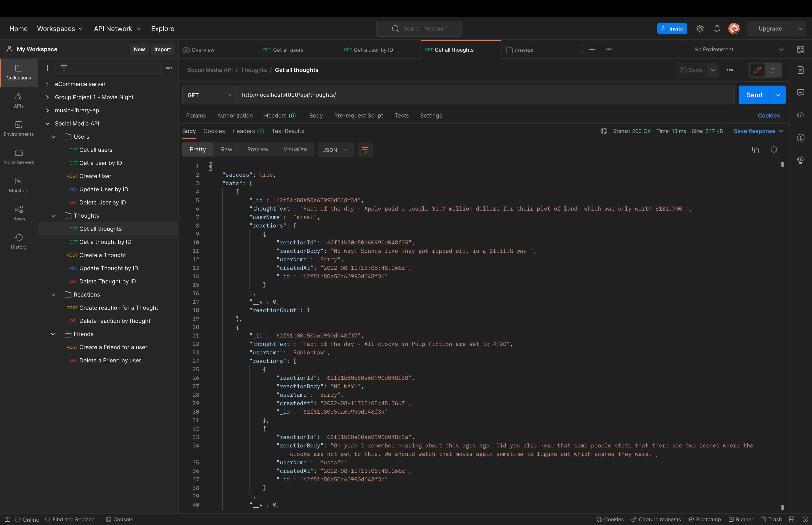
Task: Open request more actions dots near Save
Action: [x=730, y=70]
